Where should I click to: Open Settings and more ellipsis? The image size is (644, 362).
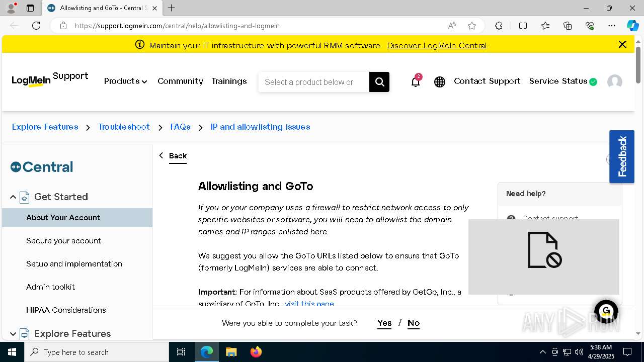pyautogui.click(x=612, y=26)
